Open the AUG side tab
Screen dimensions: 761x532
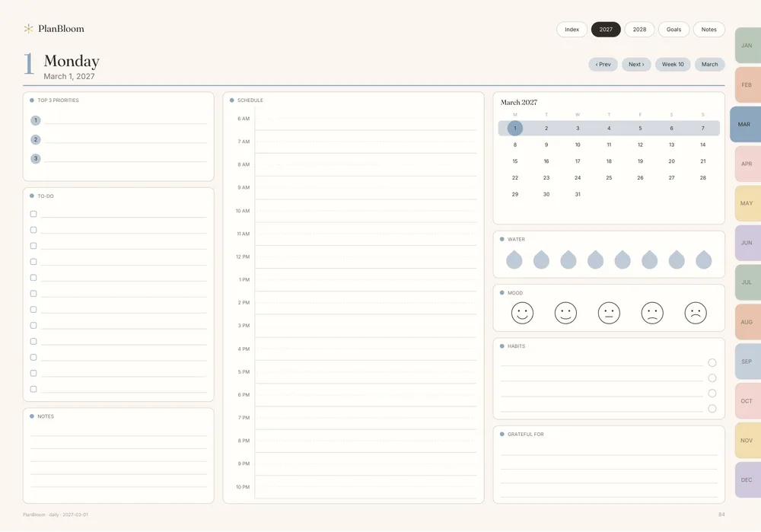(x=748, y=322)
